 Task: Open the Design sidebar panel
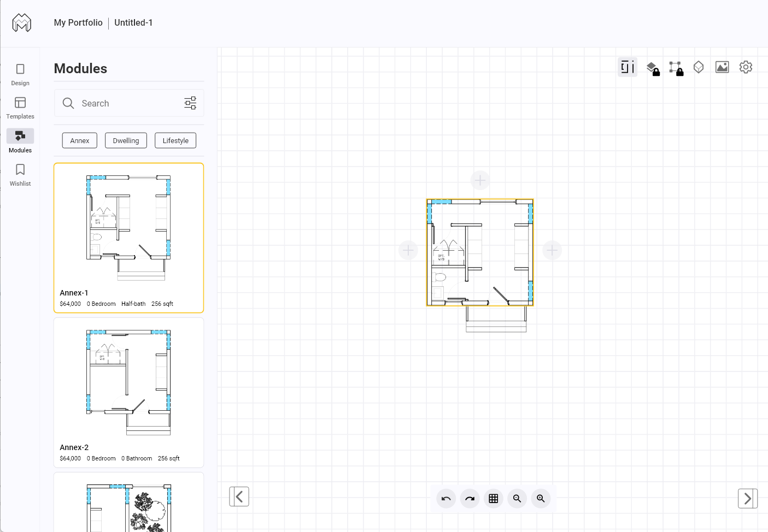coord(20,75)
